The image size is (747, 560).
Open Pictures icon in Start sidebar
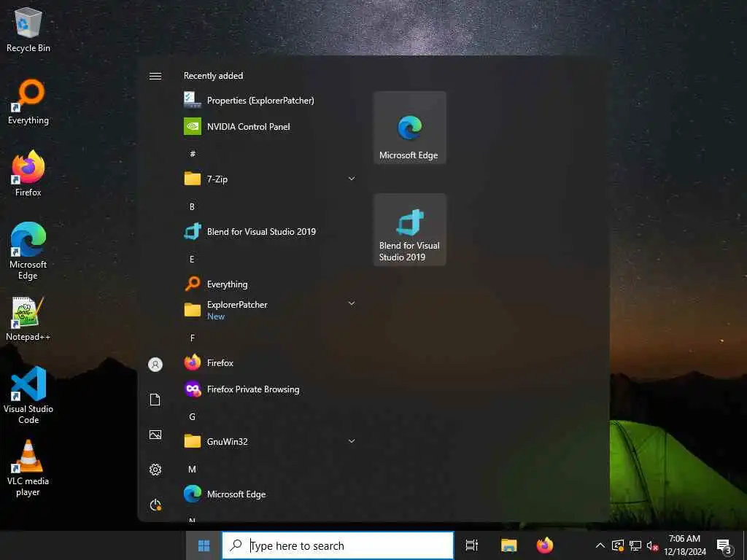pyautogui.click(x=155, y=435)
